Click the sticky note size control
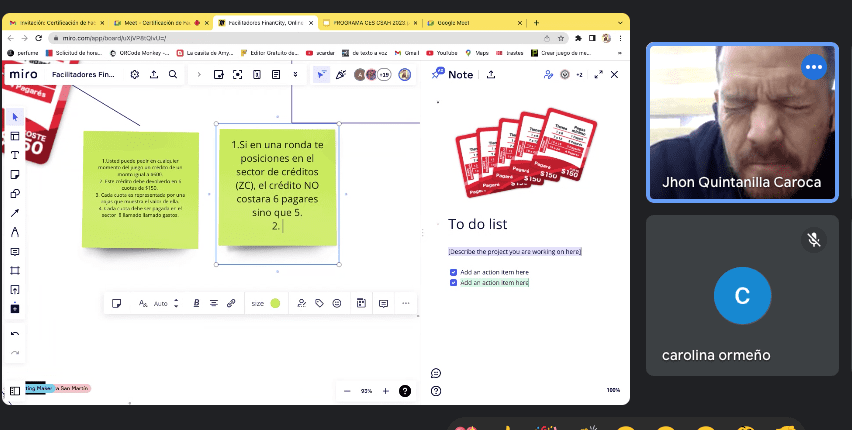852x430 pixels. pos(258,303)
